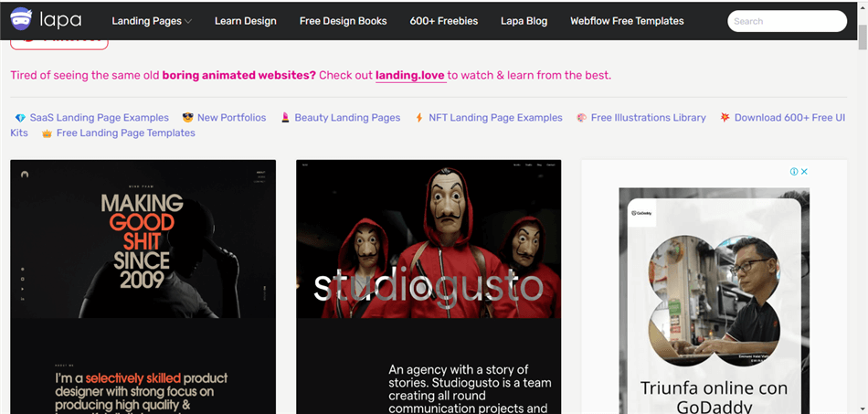Click the burst icon before Download UI Kits

(725, 117)
